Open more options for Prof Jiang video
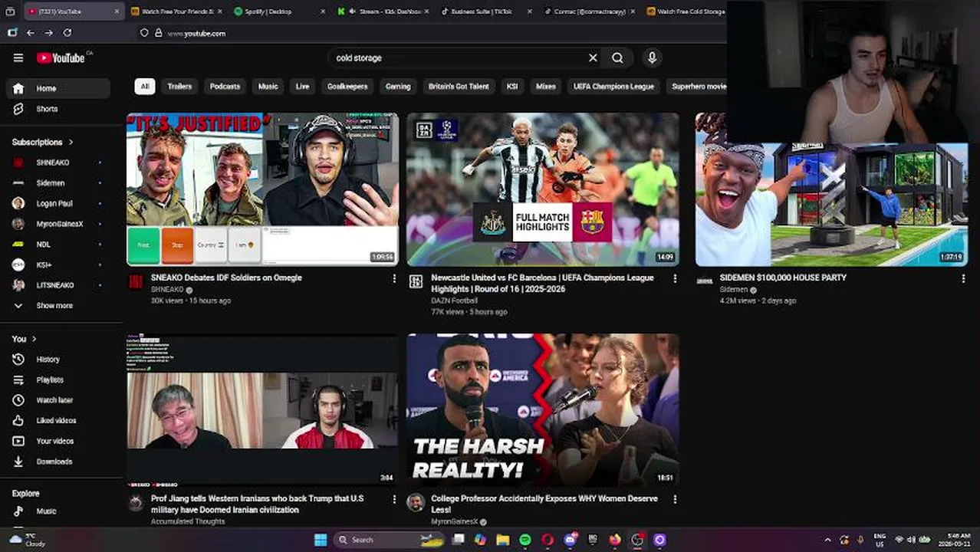This screenshot has width=980, height=552. point(395,499)
